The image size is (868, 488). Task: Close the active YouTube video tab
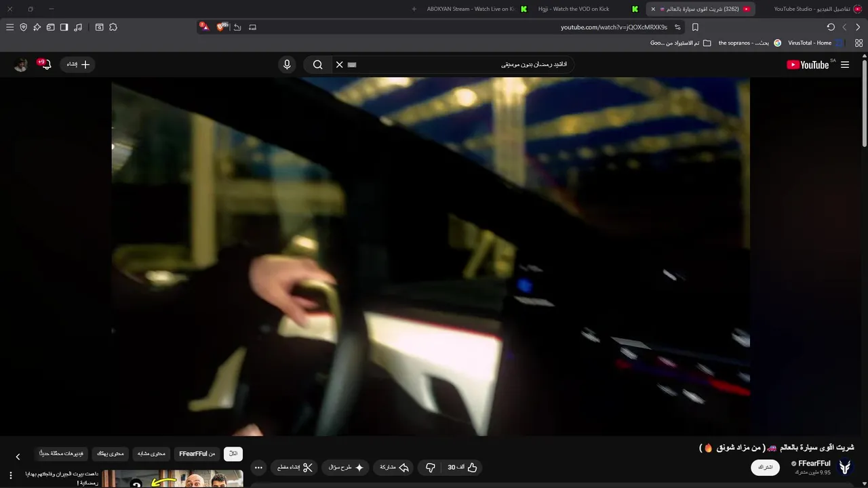(x=653, y=9)
